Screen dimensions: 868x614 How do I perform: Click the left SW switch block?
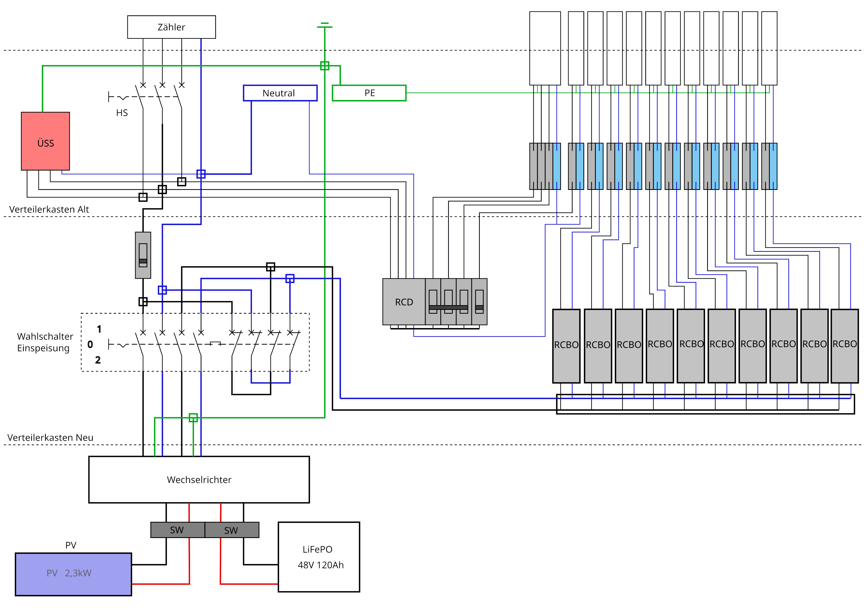tap(177, 530)
